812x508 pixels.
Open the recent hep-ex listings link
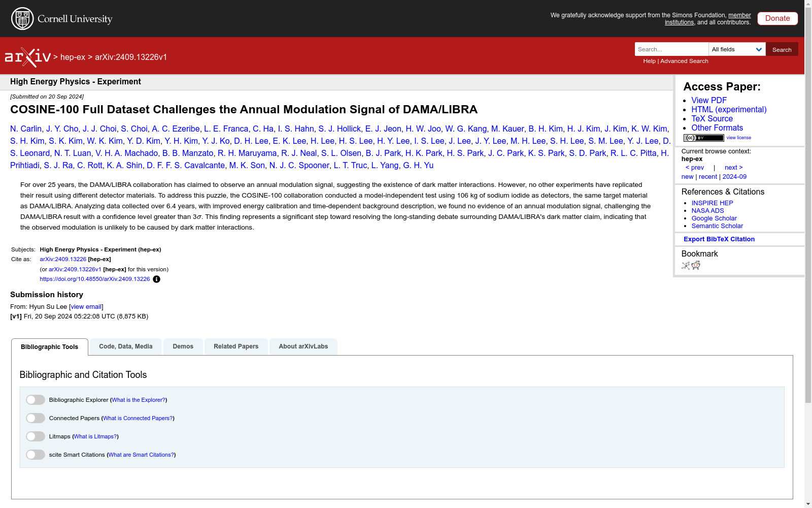click(708, 177)
